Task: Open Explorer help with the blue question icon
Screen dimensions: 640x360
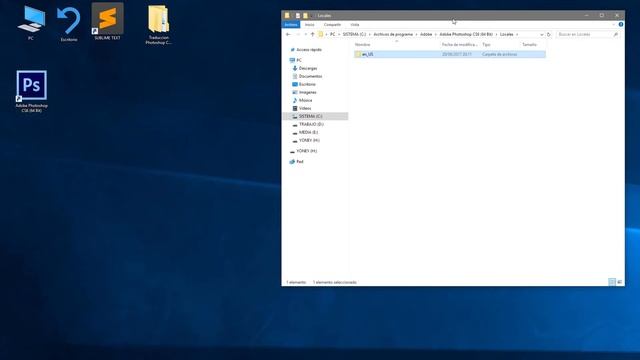Action: (620, 24)
